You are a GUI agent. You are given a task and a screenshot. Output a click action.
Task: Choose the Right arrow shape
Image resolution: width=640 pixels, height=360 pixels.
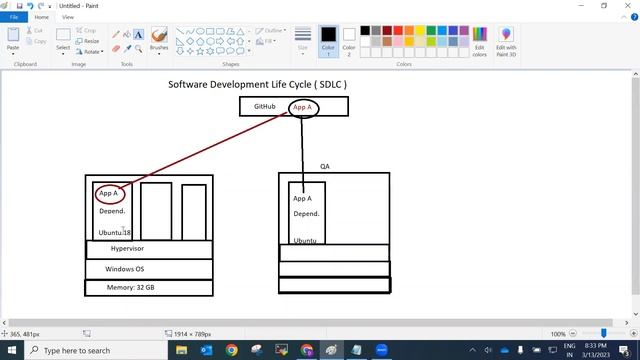[220, 41]
